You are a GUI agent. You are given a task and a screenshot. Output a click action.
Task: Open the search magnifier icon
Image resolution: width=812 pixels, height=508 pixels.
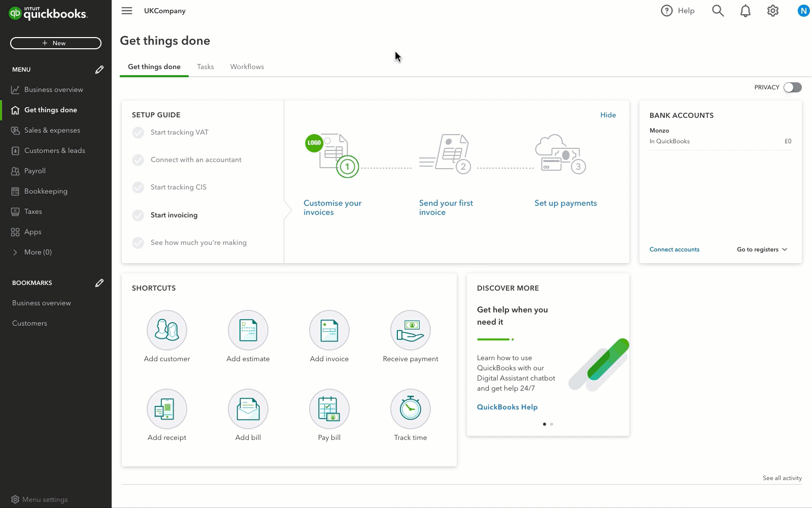point(718,11)
